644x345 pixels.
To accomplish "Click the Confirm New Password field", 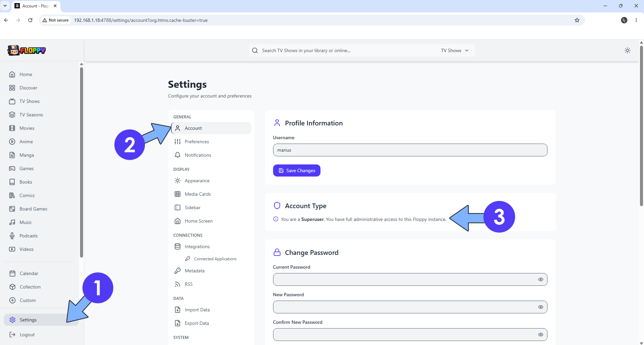I will [410, 335].
